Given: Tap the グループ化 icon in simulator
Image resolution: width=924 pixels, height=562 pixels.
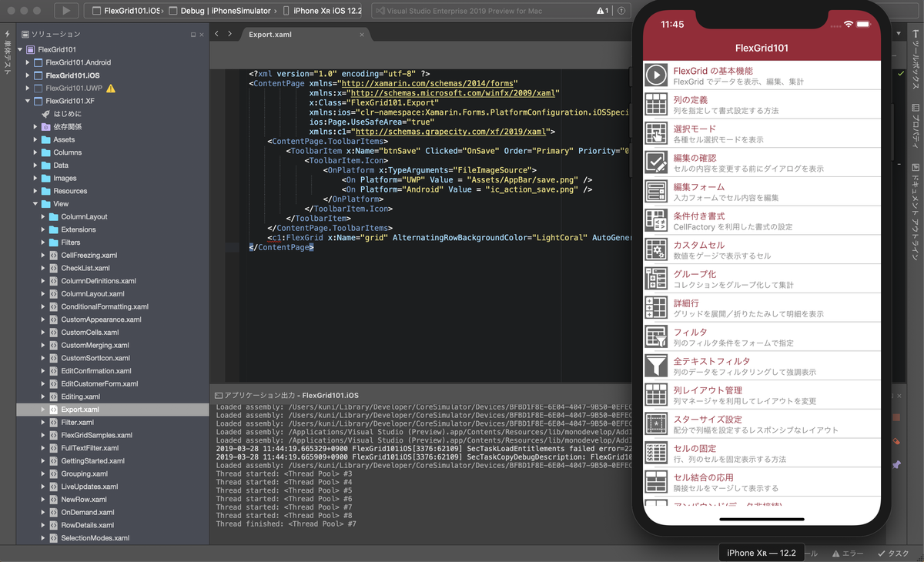Looking at the screenshot, I should click(656, 279).
